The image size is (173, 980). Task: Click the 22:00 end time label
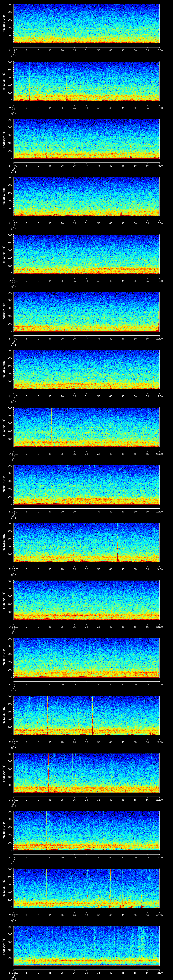pyautogui.click(x=159, y=454)
